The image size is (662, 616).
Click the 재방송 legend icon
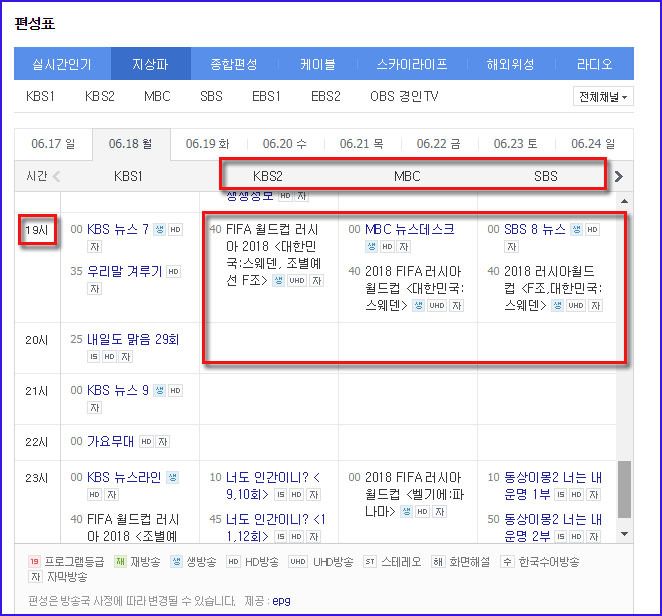click(x=120, y=562)
